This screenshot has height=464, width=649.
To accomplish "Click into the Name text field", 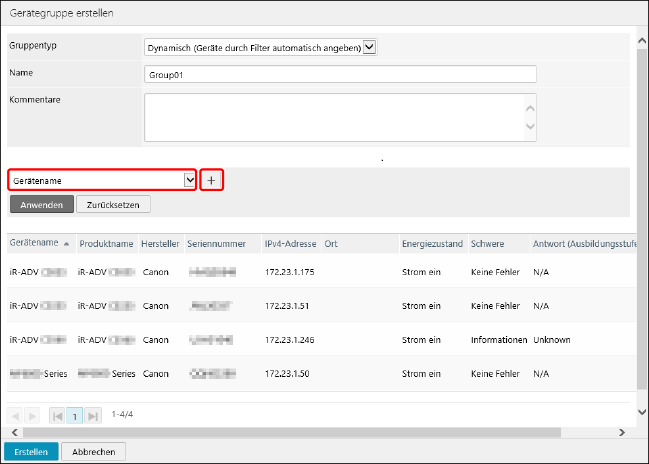I will [x=340, y=74].
